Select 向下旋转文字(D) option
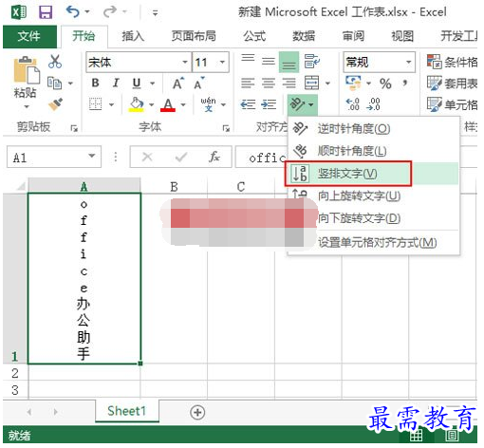This screenshot has height=448, width=484. (373, 218)
